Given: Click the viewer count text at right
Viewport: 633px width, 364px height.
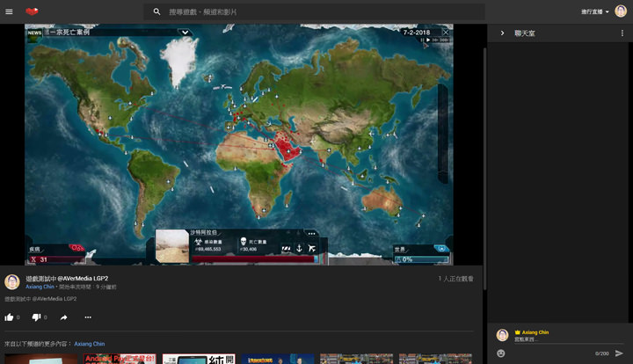Looking at the screenshot, I should point(455,279).
